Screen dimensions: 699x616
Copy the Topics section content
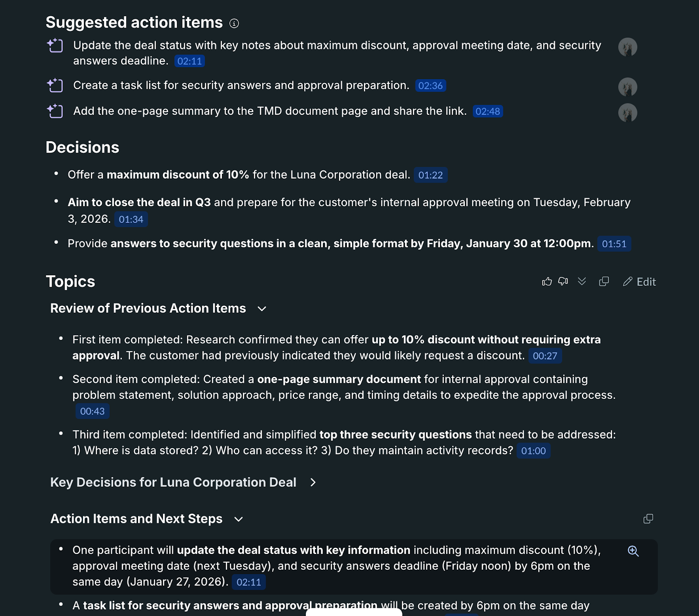[604, 282]
